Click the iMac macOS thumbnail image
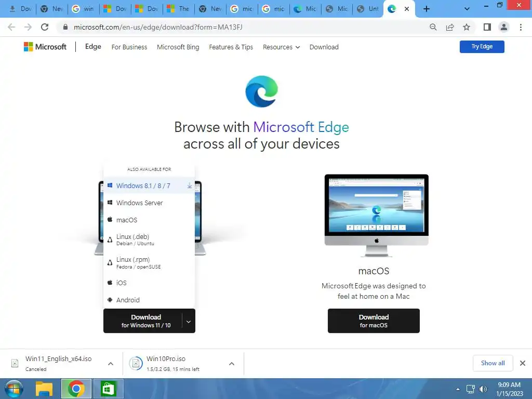The width and height of the screenshot is (532, 399). (x=376, y=215)
